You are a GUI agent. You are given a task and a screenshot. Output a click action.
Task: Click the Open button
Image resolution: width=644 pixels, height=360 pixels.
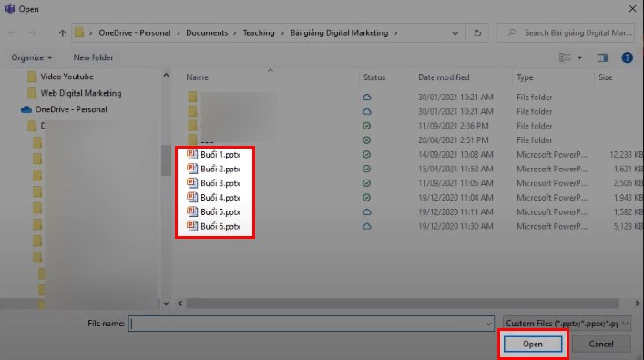(533, 344)
